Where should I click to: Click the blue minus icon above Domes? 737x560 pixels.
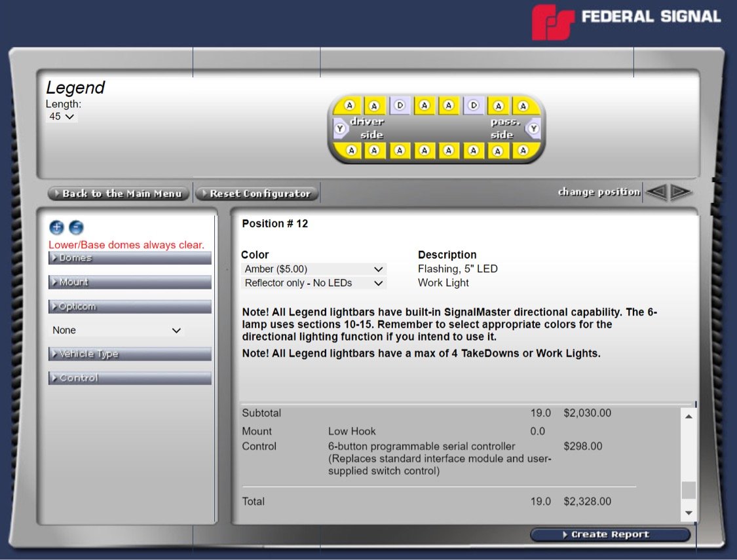coord(76,227)
